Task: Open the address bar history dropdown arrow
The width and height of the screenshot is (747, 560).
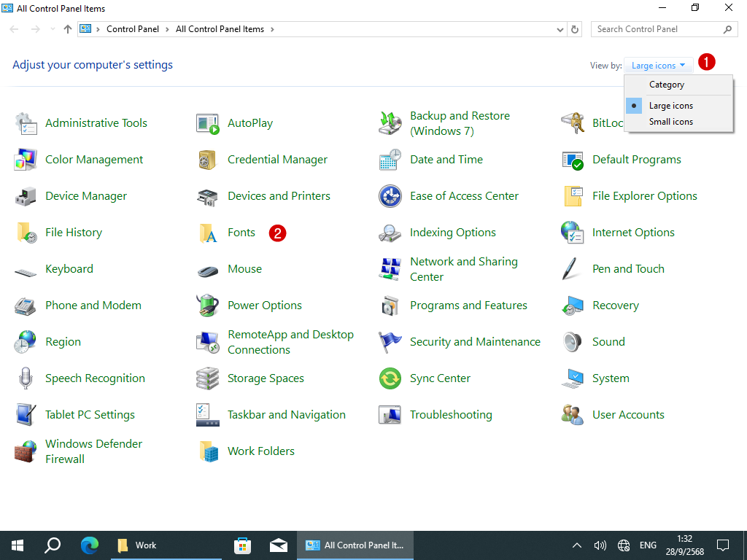Action: coord(560,29)
